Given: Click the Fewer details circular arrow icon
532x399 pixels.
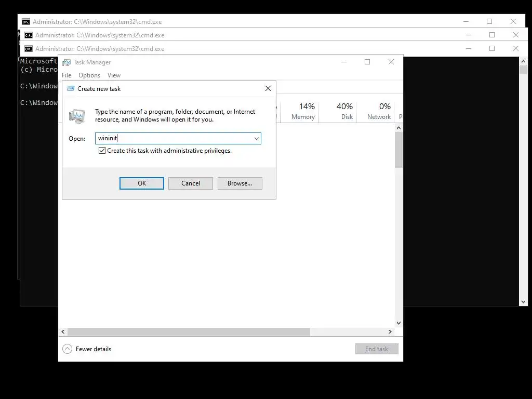Looking at the screenshot, I should pyautogui.click(x=67, y=349).
